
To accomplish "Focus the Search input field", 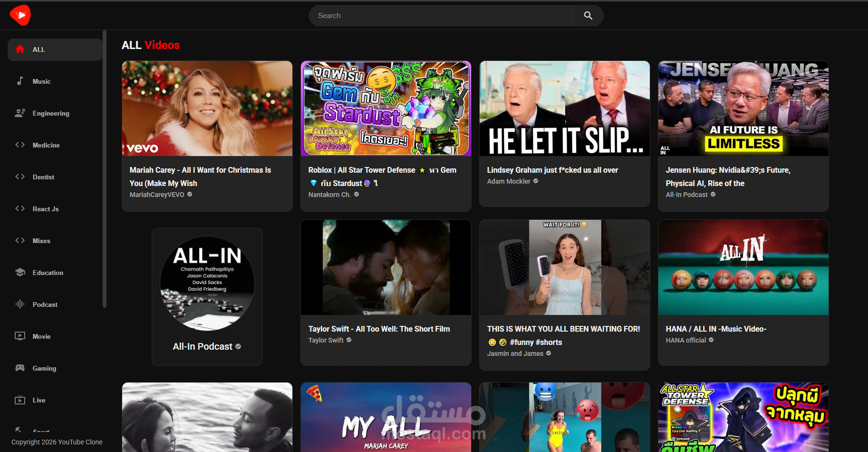I will click(441, 16).
